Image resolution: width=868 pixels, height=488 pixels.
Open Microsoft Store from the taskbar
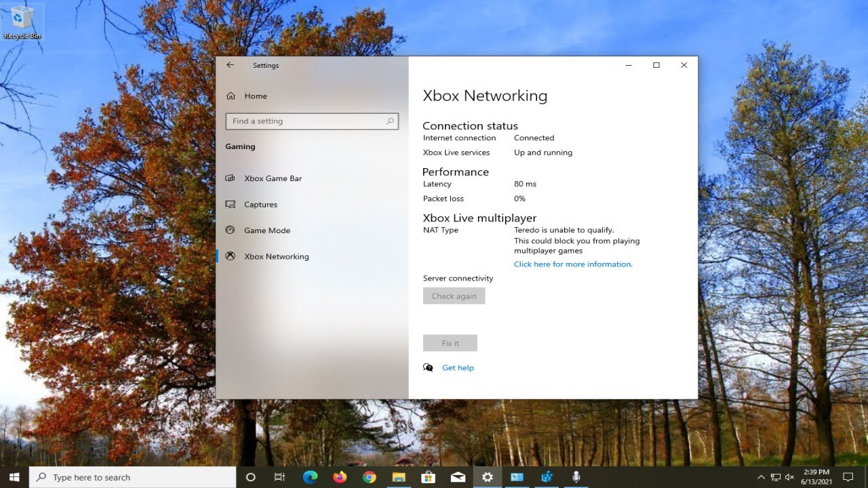pyautogui.click(x=428, y=477)
